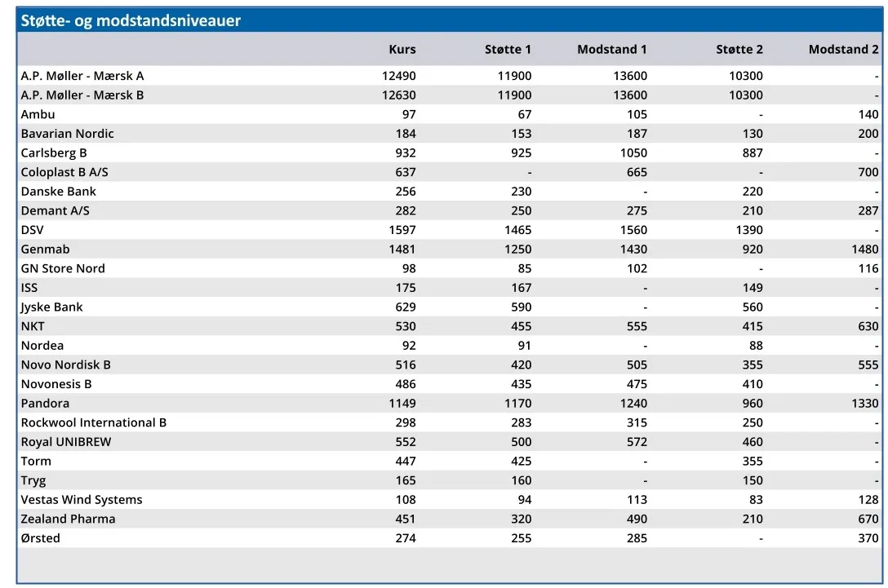This screenshot has height=588, width=888.
Task: Click the Kurs column header
Action: coord(402,50)
